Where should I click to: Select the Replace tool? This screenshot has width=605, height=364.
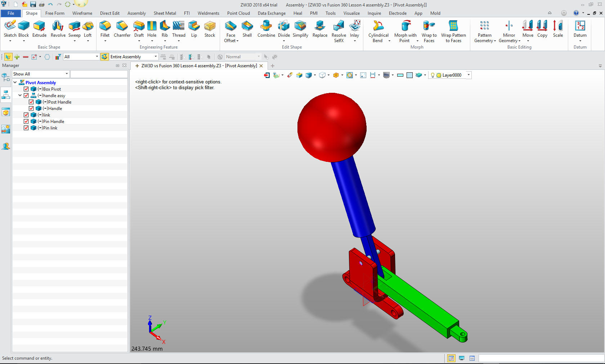(x=320, y=29)
